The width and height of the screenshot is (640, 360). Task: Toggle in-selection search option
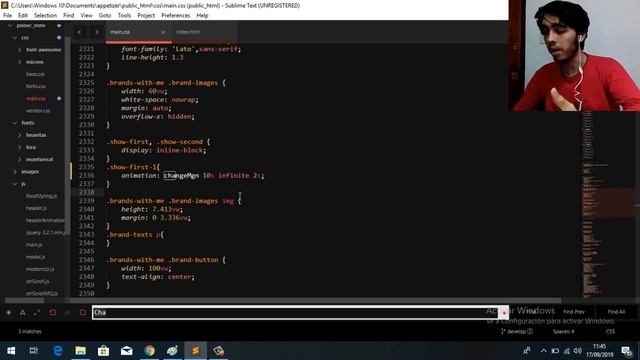click(67, 313)
